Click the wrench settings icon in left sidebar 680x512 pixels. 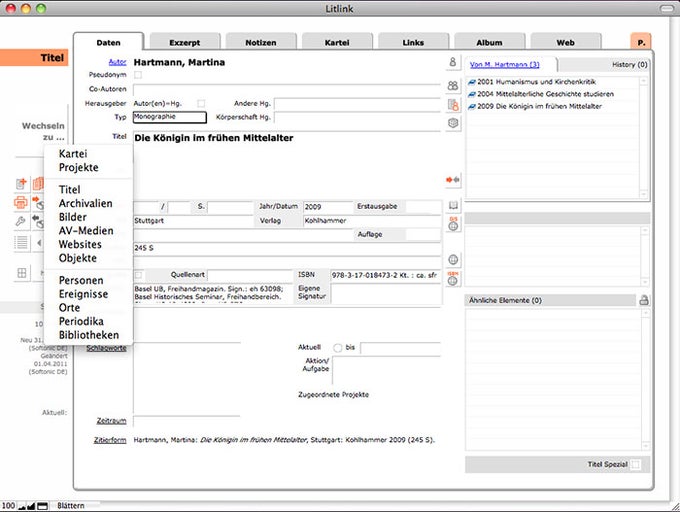[20, 222]
